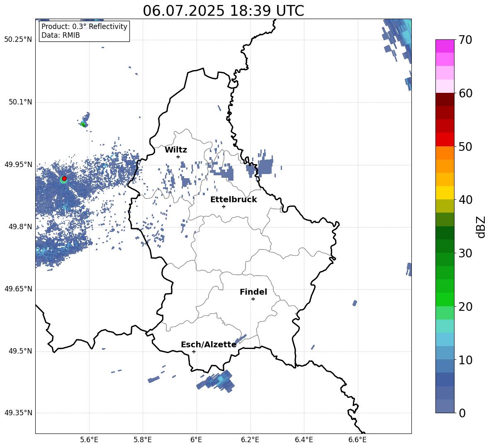Click the 'Data: RMIB' text

[x=61, y=35]
